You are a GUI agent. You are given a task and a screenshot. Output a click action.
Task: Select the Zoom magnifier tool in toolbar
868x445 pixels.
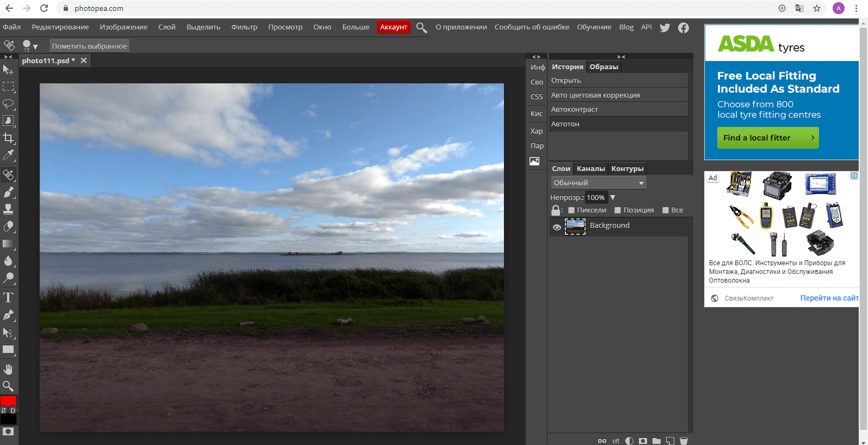pos(8,386)
